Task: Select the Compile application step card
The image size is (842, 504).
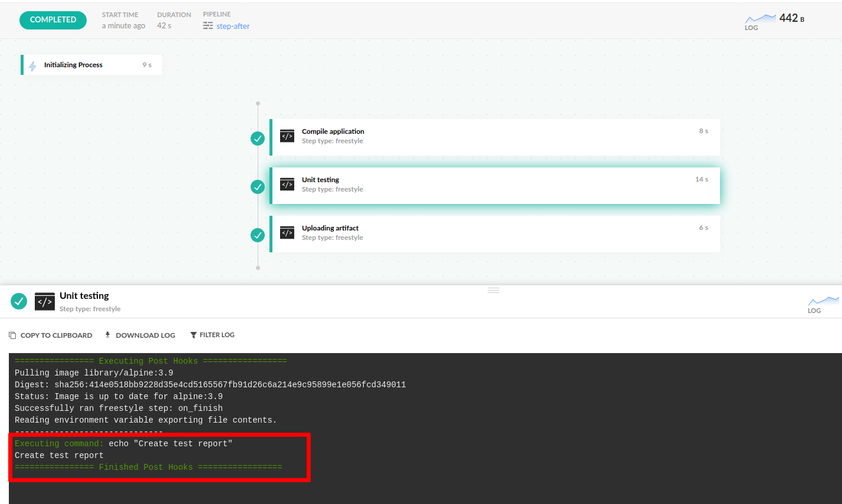Action: click(495, 136)
